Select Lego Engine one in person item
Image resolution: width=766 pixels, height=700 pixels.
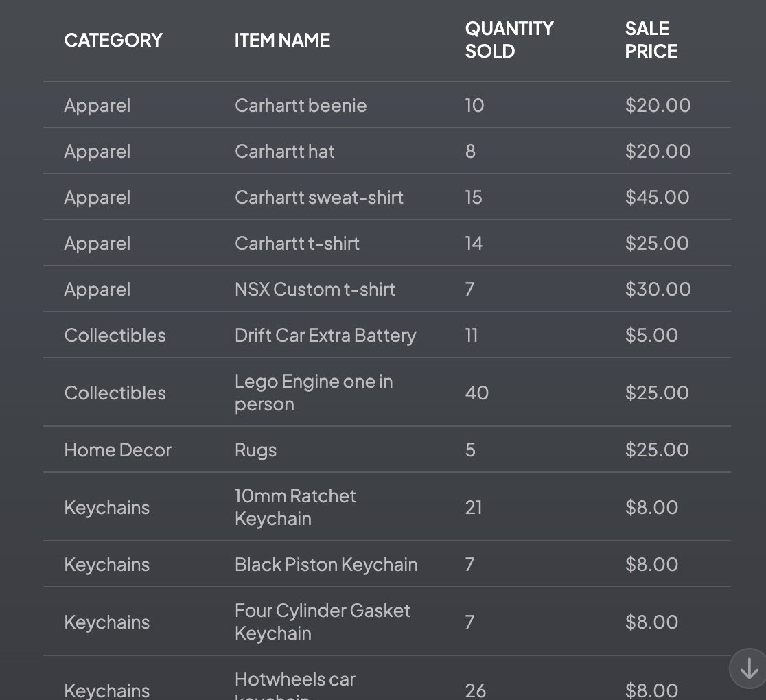tap(314, 393)
